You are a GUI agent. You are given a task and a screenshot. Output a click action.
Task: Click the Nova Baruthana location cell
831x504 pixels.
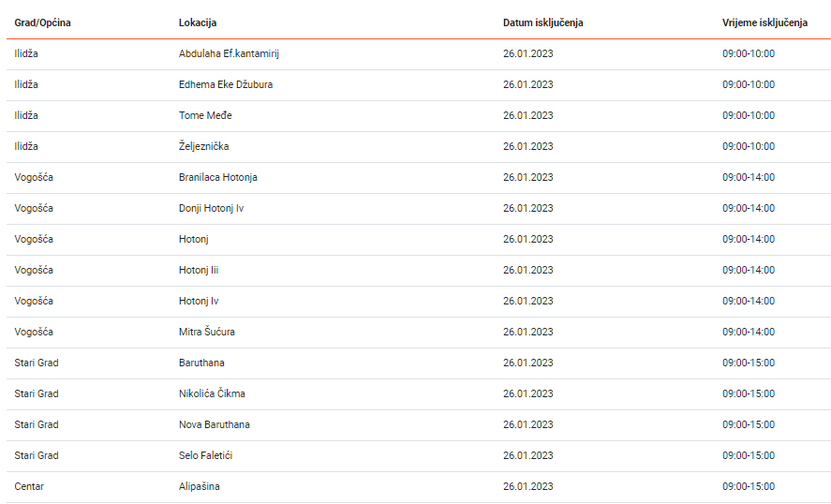pyautogui.click(x=214, y=424)
